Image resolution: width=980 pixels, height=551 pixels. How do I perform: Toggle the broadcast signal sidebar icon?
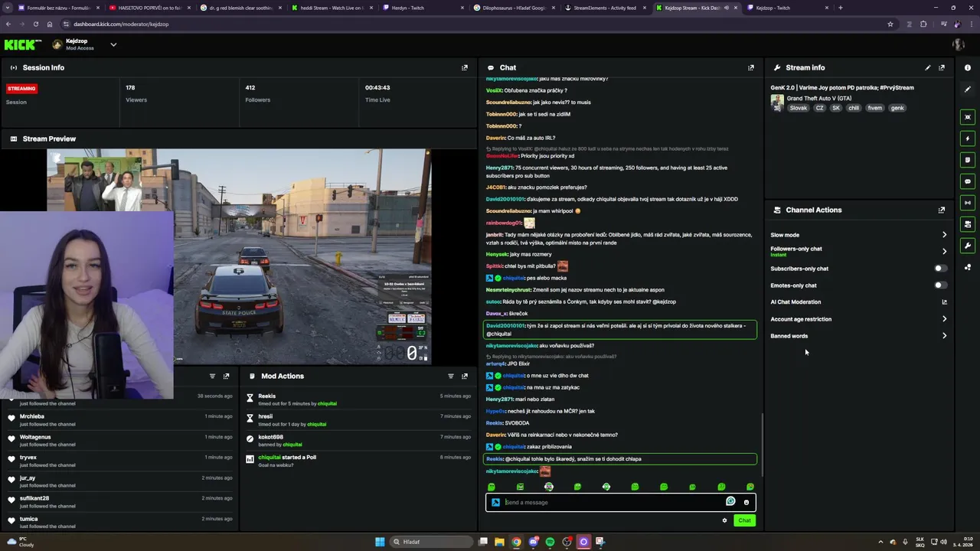[968, 203]
